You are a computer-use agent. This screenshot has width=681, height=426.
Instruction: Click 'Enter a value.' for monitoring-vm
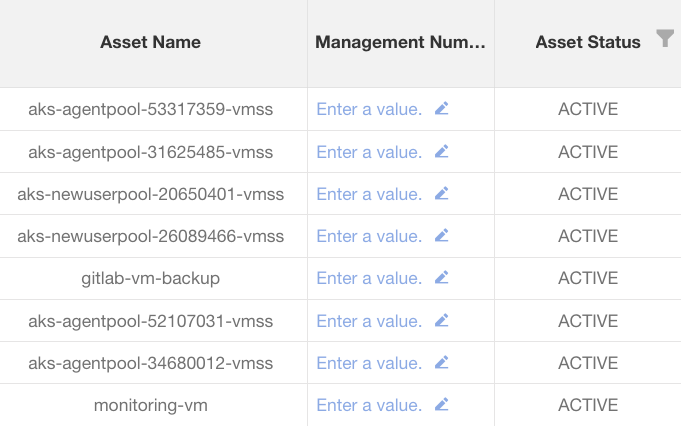coord(369,405)
